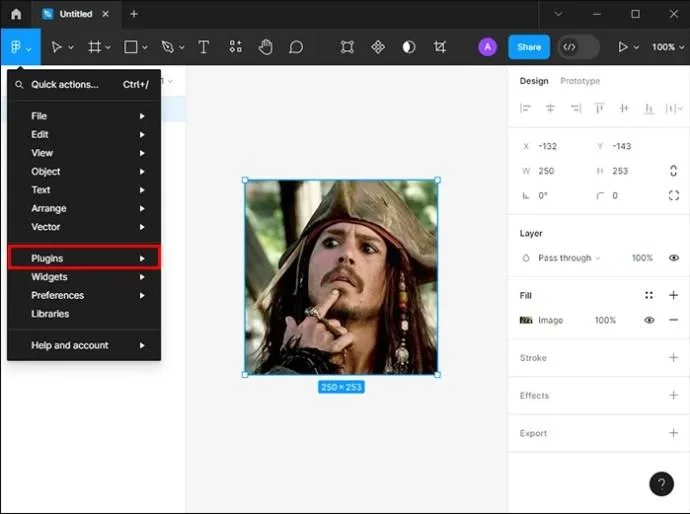Select the Rectangle shape tool
The width and height of the screenshot is (690, 514).
pyautogui.click(x=131, y=47)
